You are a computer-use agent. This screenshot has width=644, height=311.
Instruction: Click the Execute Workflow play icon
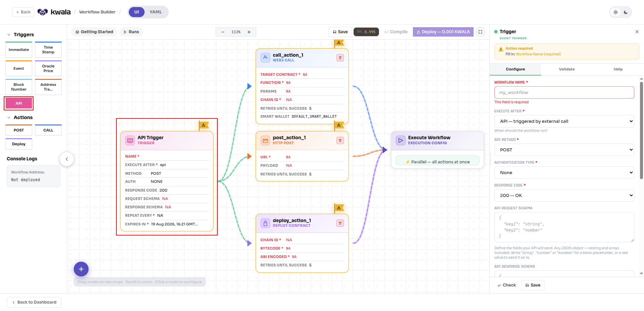point(400,140)
